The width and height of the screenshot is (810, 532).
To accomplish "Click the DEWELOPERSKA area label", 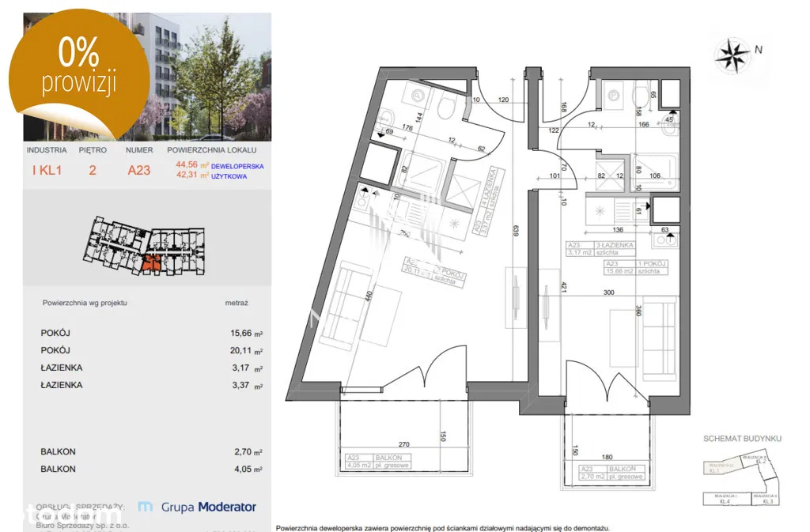I will [x=237, y=166].
